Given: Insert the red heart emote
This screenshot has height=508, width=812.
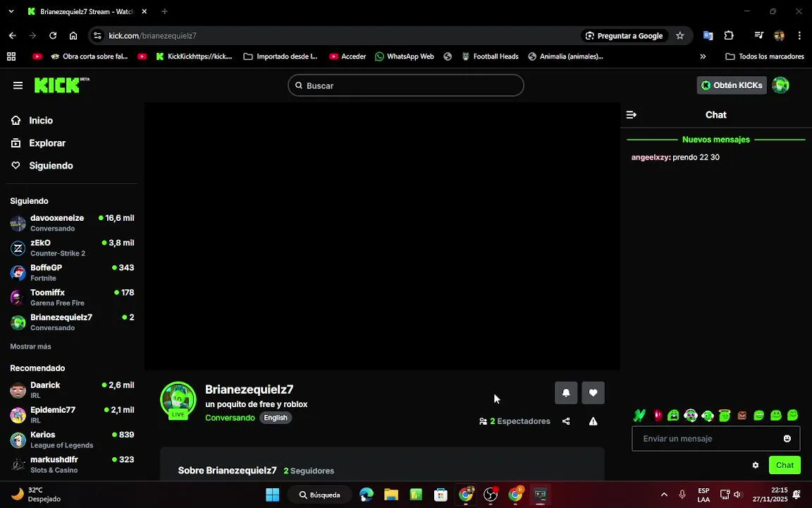Looking at the screenshot, I should coord(658,415).
